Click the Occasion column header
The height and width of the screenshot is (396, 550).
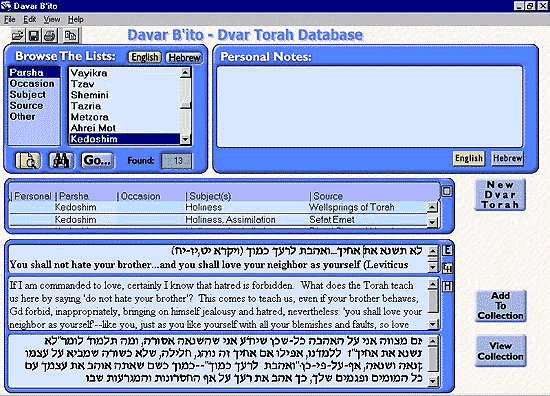point(151,196)
